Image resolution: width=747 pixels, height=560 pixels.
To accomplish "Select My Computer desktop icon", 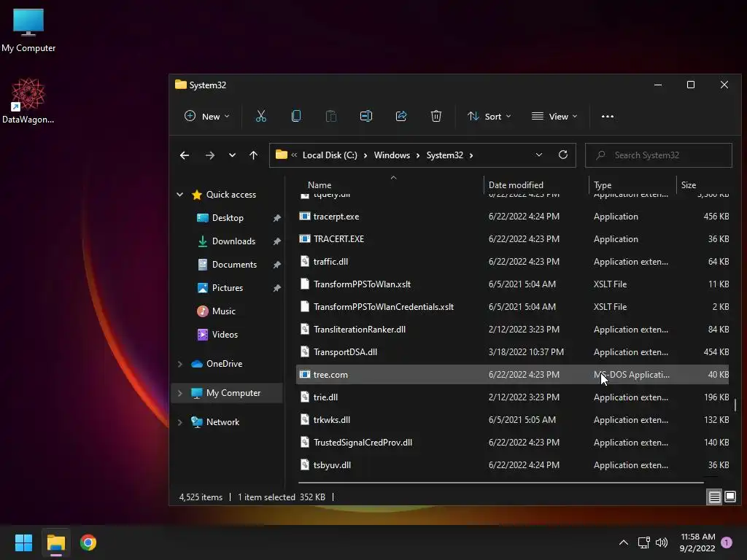I will (28, 29).
